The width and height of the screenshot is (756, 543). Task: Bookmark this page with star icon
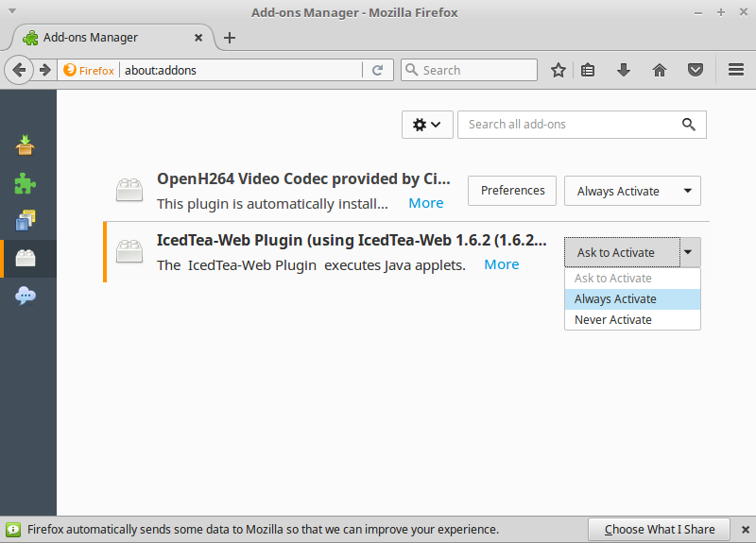click(x=558, y=70)
